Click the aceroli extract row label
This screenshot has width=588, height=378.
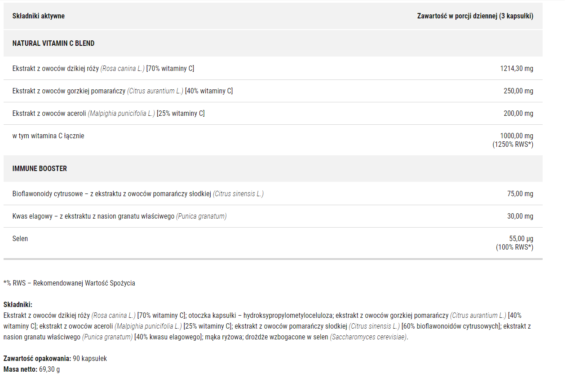pos(109,113)
